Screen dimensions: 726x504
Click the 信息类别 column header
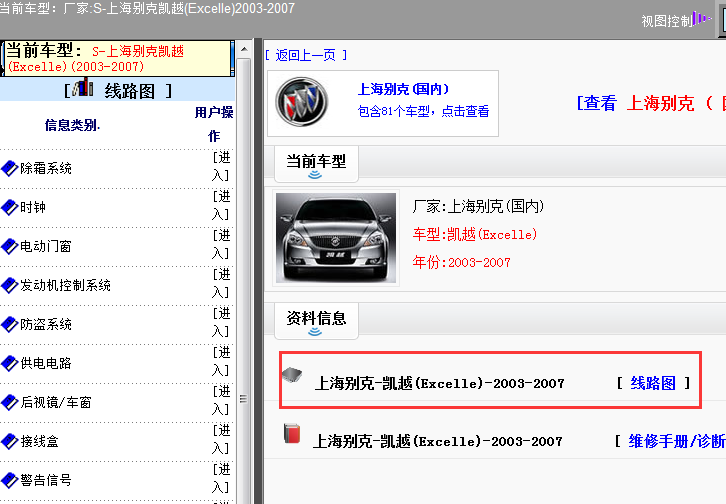pos(72,125)
